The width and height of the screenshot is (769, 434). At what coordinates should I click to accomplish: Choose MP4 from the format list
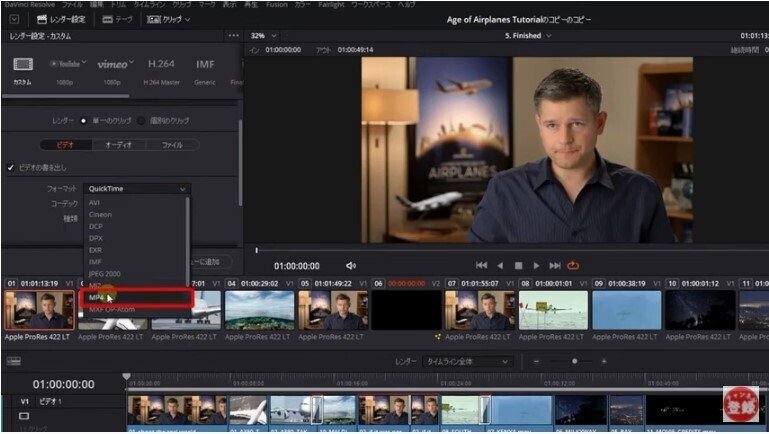pyautogui.click(x=97, y=297)
